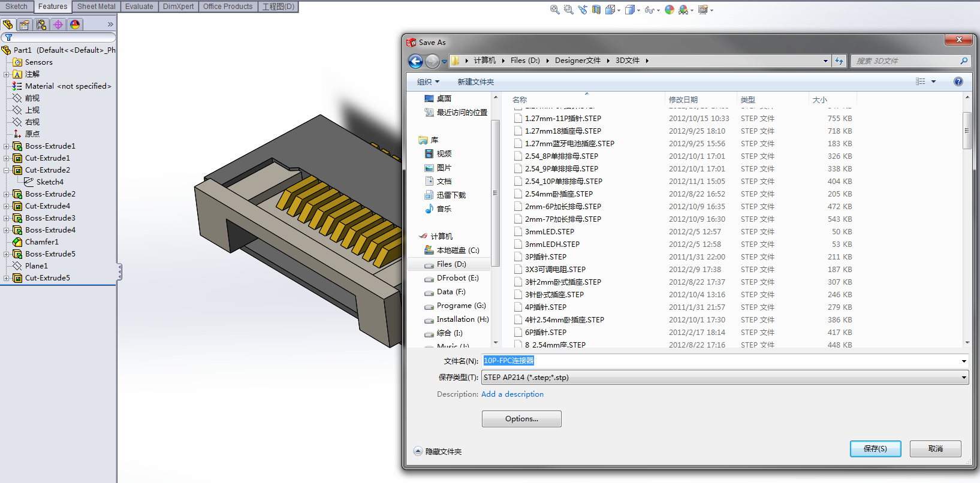
Task: Click Add a description link
Action: tap(512, 394)
